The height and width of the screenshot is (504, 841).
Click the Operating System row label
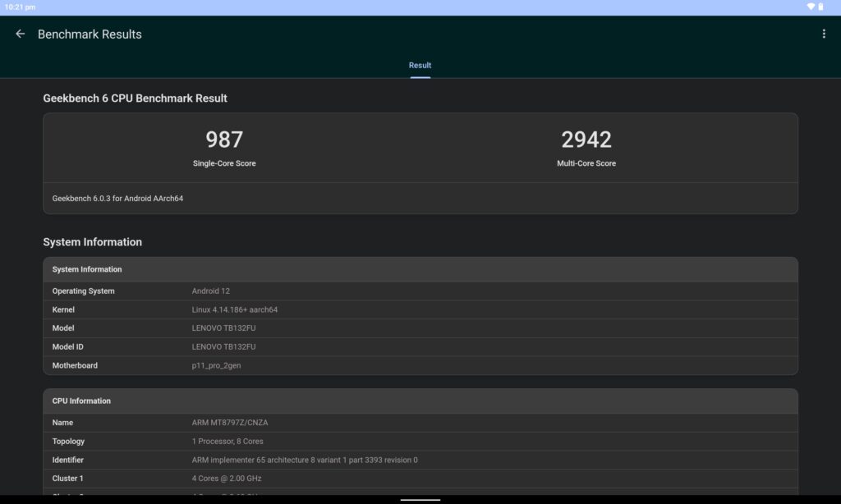pyautogui.click(x=83, y=291)
